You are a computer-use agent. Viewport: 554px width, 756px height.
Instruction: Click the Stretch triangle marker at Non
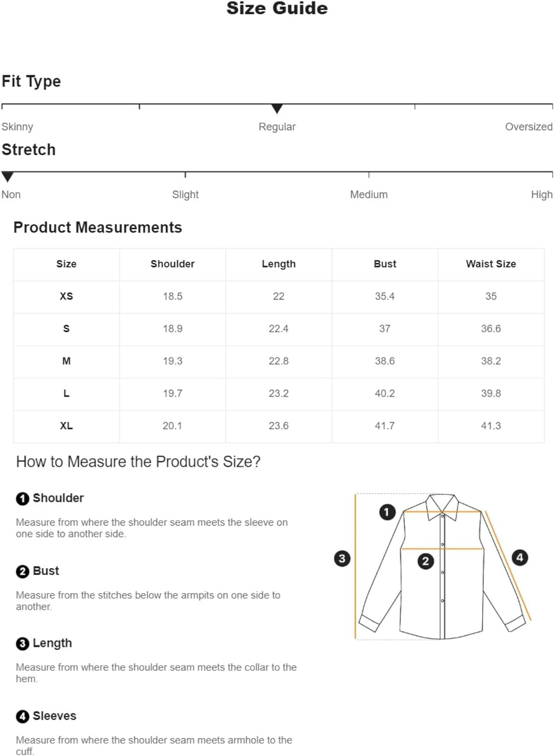[8, 177]
